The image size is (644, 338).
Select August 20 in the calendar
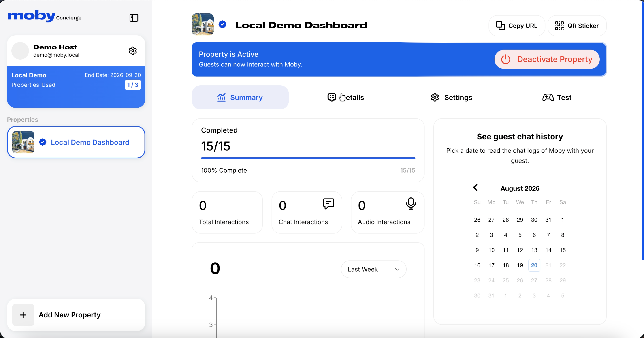pyautogui.click(x=534, y=265)
